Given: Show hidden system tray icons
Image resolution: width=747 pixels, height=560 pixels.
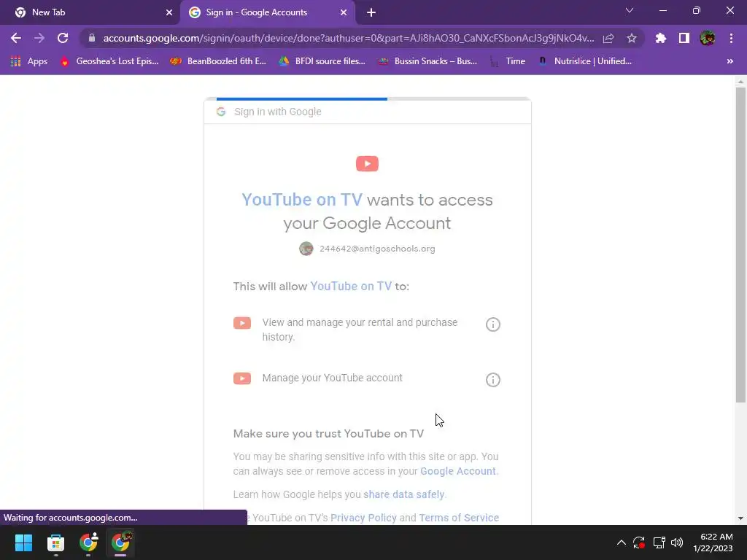Looking at the screenshot, I should pyautogui.click(x=622, y=542).
